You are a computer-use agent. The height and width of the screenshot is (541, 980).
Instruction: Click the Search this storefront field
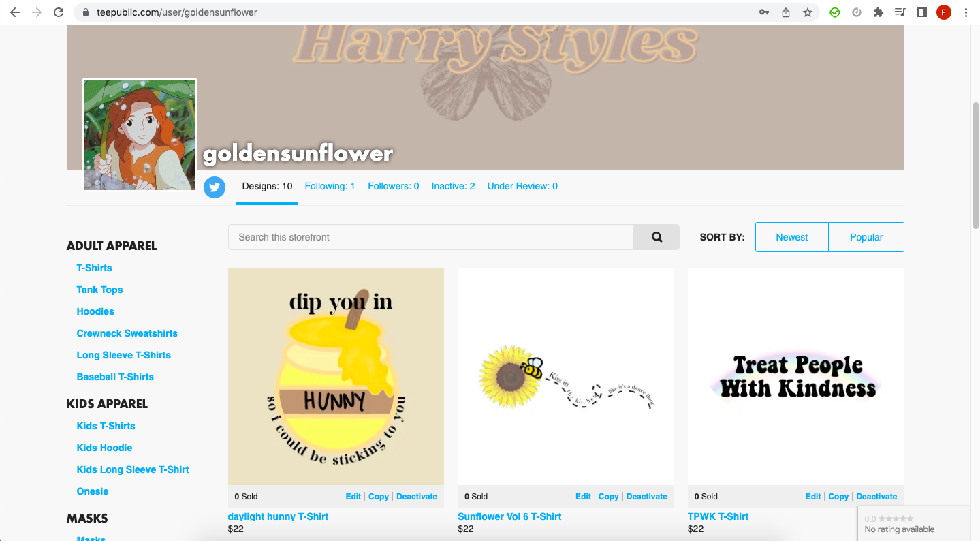431,237
